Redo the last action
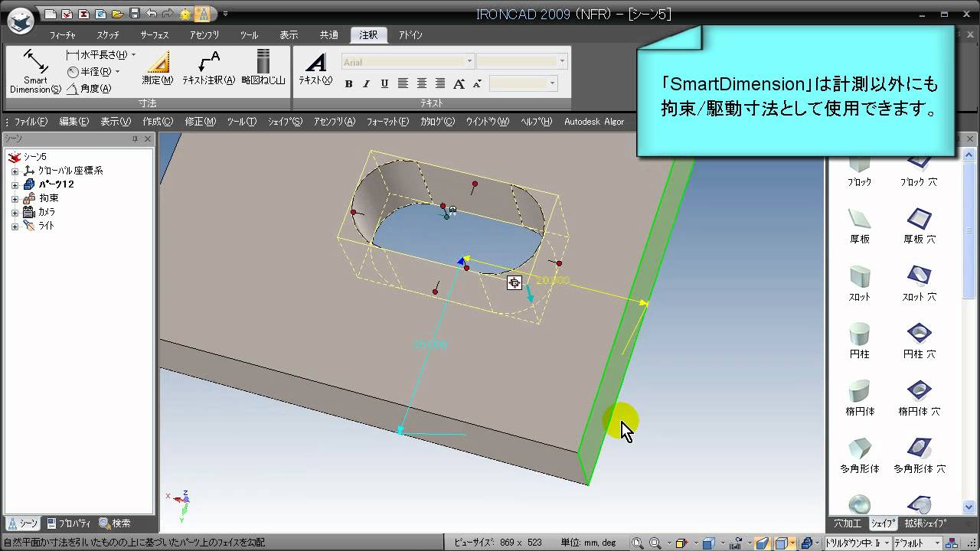980x551 pixels. (168, 14)
